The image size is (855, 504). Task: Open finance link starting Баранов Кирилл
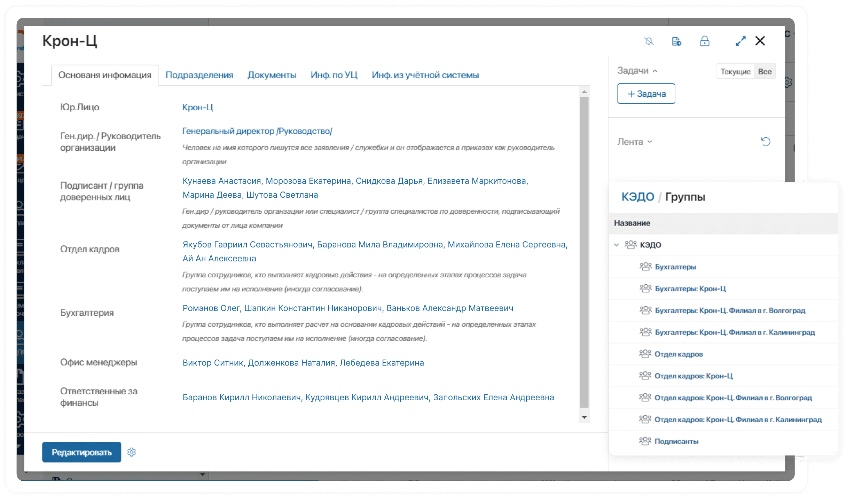368,397
